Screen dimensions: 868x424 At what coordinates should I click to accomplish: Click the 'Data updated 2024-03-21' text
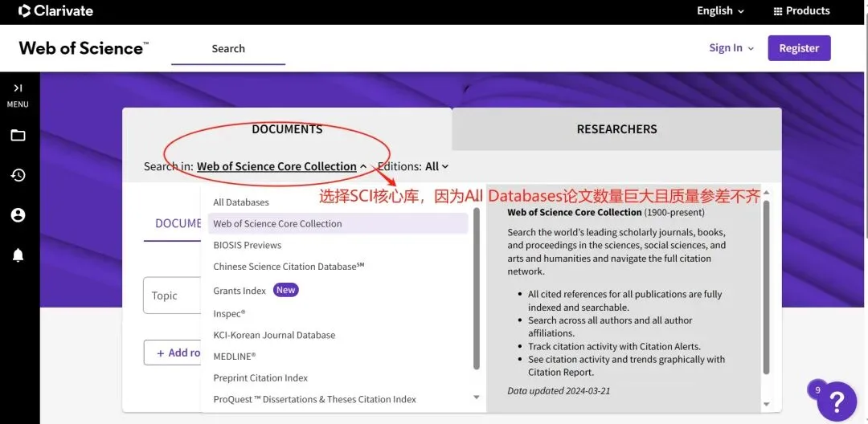point(559,391)
